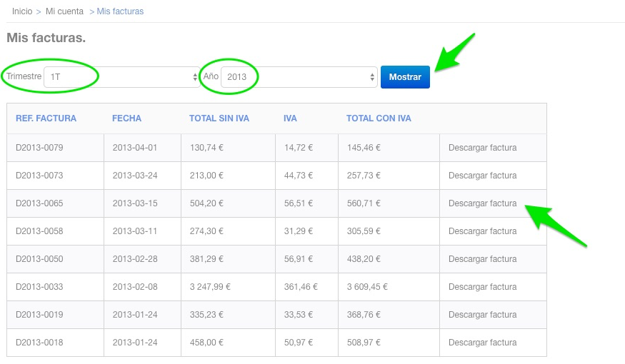Click the TOTAL CON IVA column header
The width and height of the screenshot is (625, 364).
coord(379,118)
